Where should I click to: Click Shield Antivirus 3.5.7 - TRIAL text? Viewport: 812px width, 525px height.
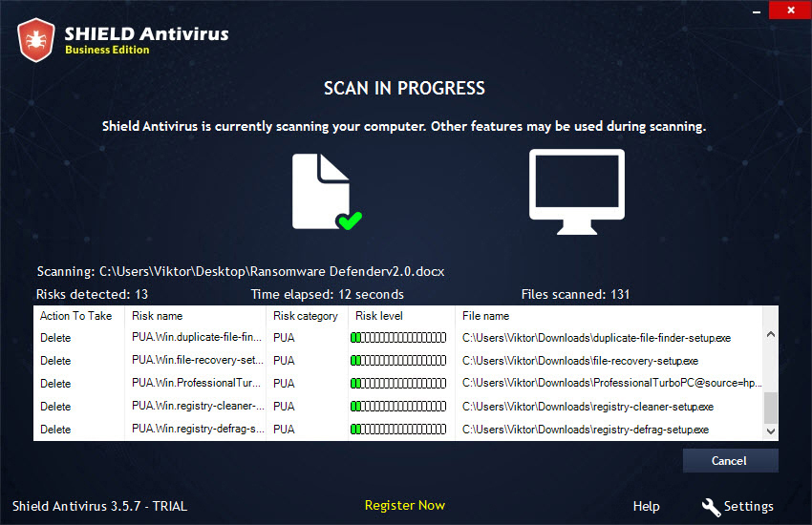pyautogui.click(x=100, y=506)
